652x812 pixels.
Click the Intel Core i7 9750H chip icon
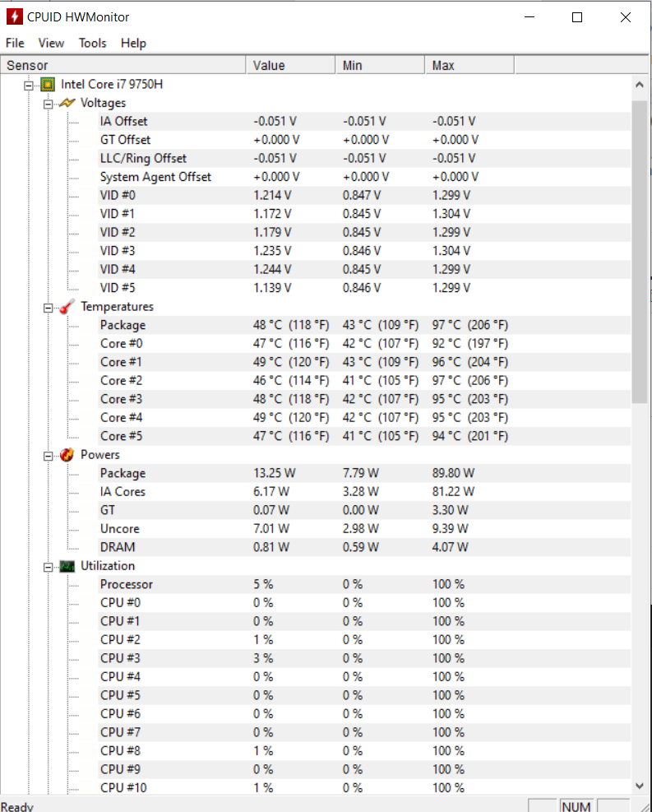coord(48,84)
